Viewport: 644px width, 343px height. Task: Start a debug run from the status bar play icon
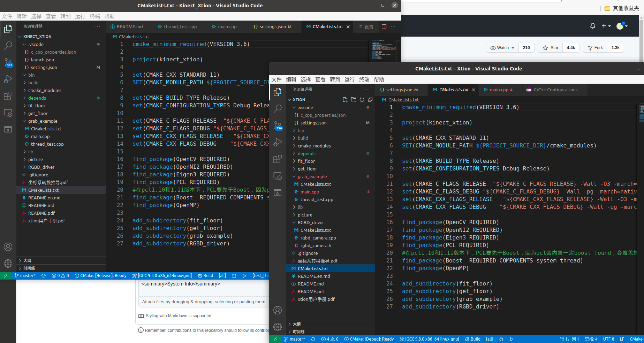pos(512,339)
